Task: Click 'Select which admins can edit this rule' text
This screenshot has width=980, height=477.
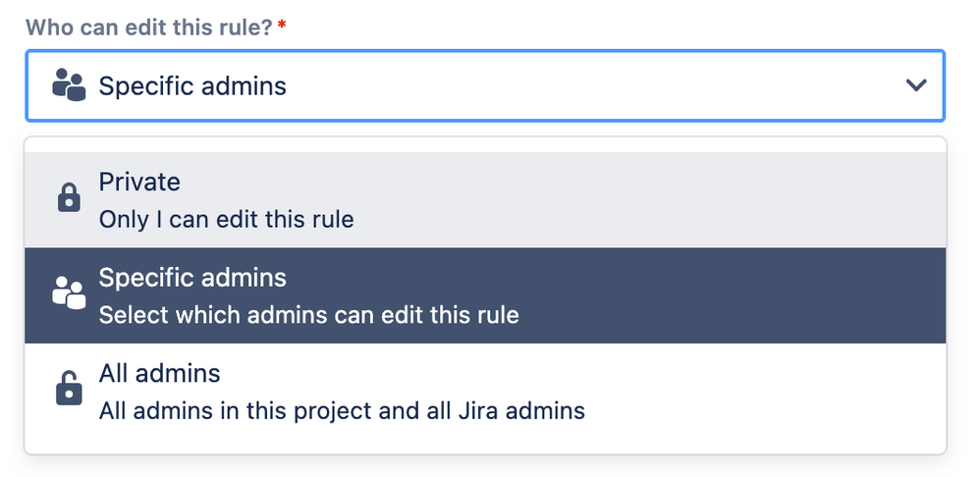Action: pyautogui.click(x=308, y=315)
